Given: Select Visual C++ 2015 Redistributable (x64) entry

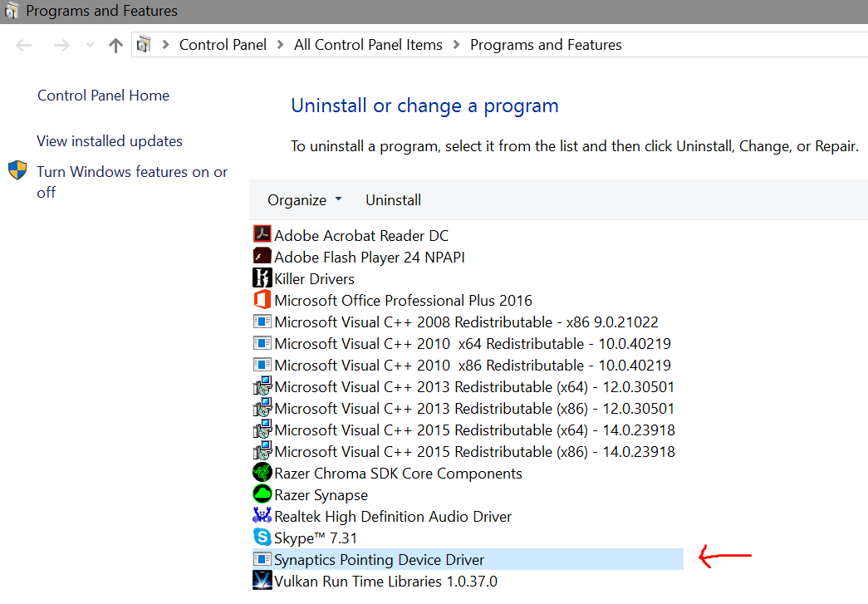Looking at the screenshot, I should 474,430.
